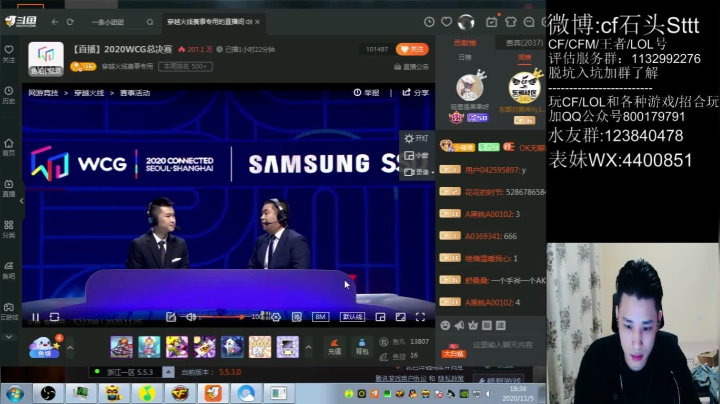
Task: Click the 666 gift thumbnail
Action: [260, 347]
